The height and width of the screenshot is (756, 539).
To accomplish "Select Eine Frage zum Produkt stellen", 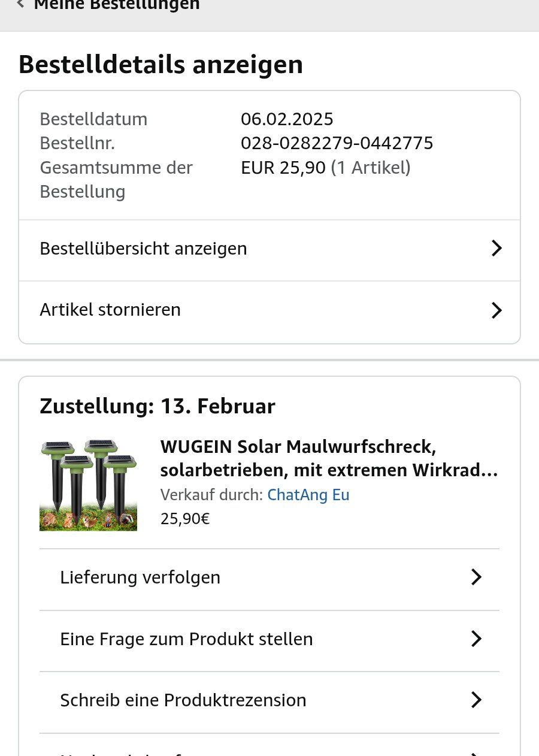I will [x=186, y=639].
